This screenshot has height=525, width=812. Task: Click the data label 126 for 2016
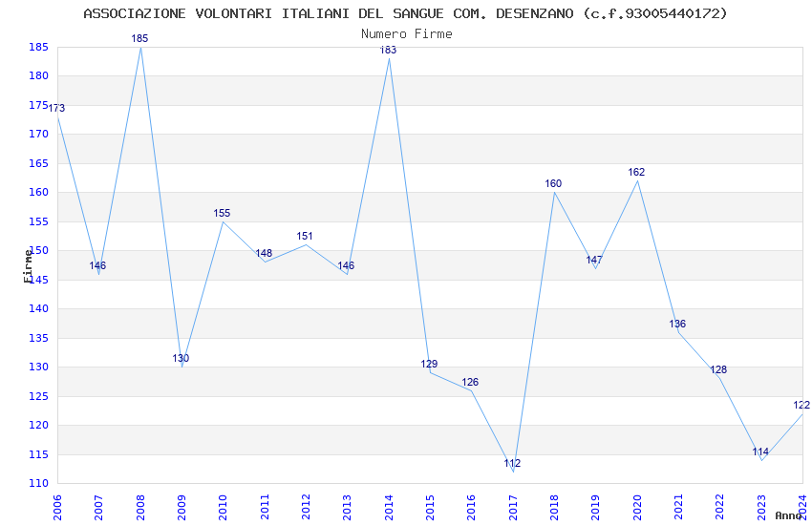pyautogui.click(x=470, y=382)
